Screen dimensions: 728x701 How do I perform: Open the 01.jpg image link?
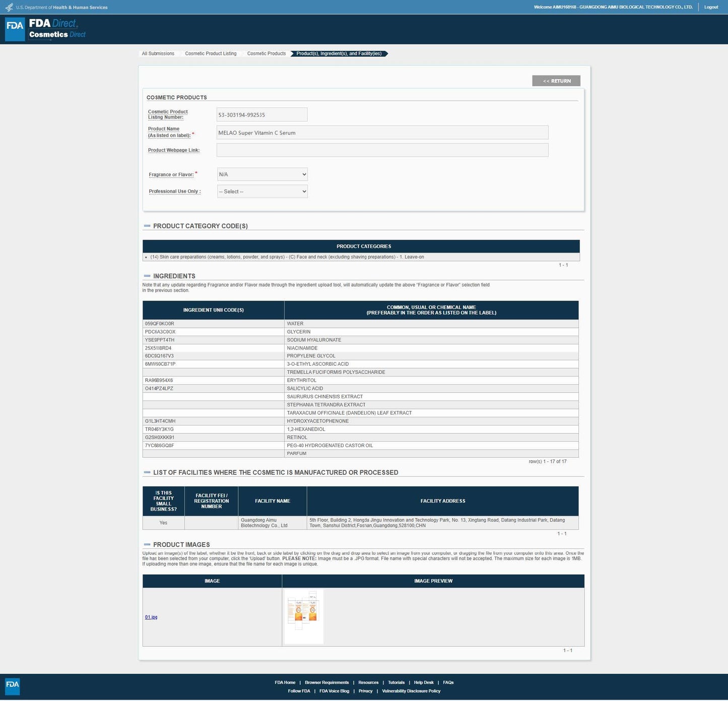[151, 617]
